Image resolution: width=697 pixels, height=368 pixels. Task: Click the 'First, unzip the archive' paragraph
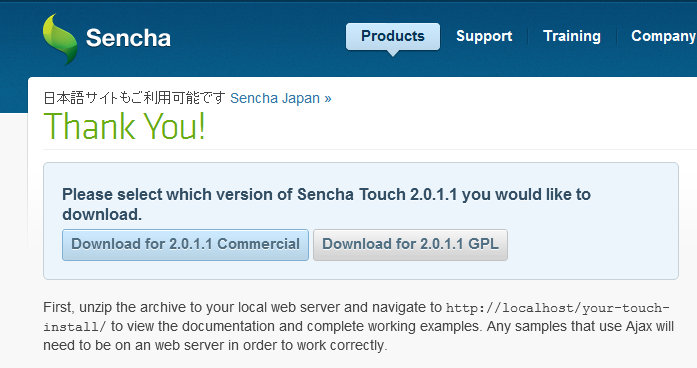click(x=359, y=326)
